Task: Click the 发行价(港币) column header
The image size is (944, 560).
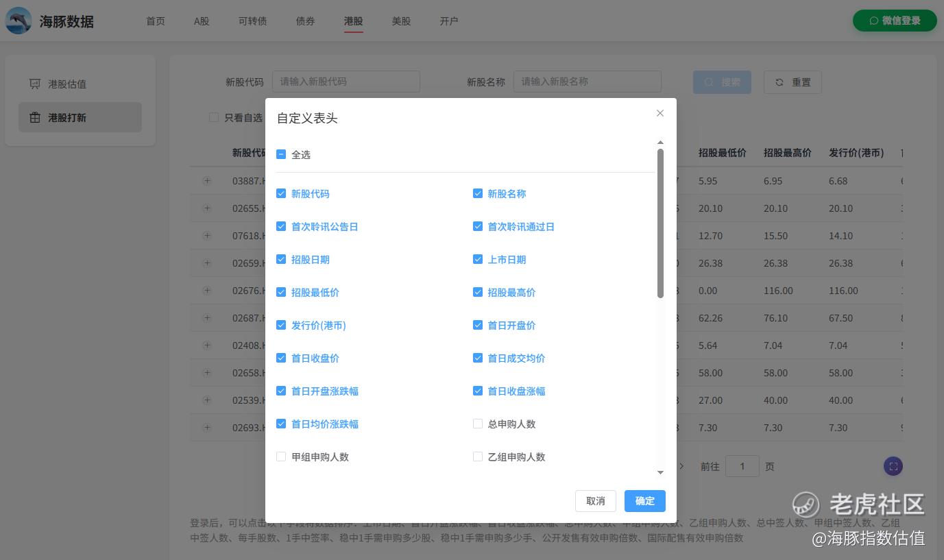Action: [x=856, y=153]
